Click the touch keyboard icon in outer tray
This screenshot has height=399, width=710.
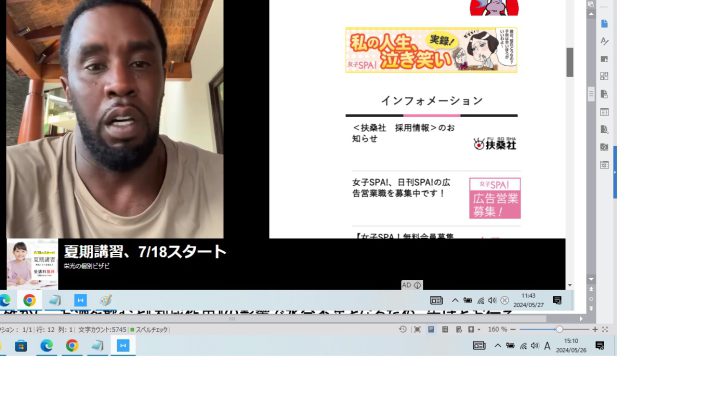click(x=479, y=346)
